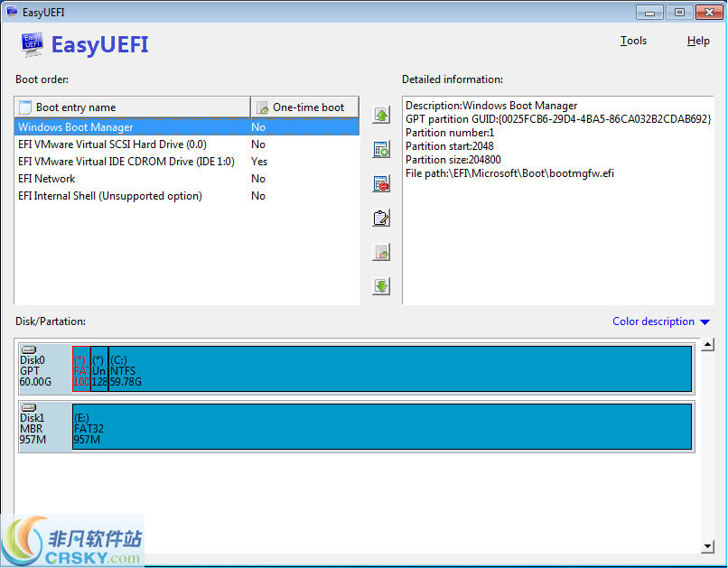The height and width of the screenshot is (568, 728).
Task: Open the Help menu
Action: [698, 41]
